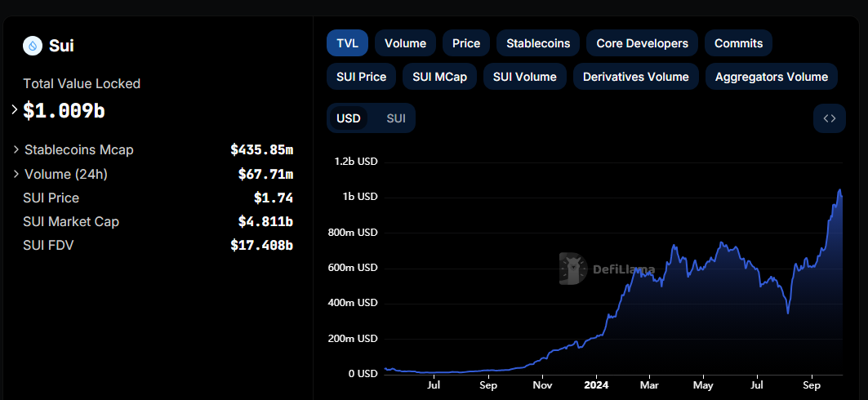Toggle the Stablecoins chart series
This screenshot has height=400, width=868.
(x=538, y=43)
